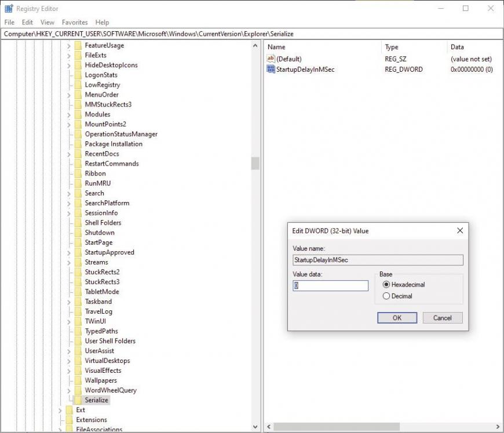Click the tree pane scroll down arrow

click(x=255, y=427)
